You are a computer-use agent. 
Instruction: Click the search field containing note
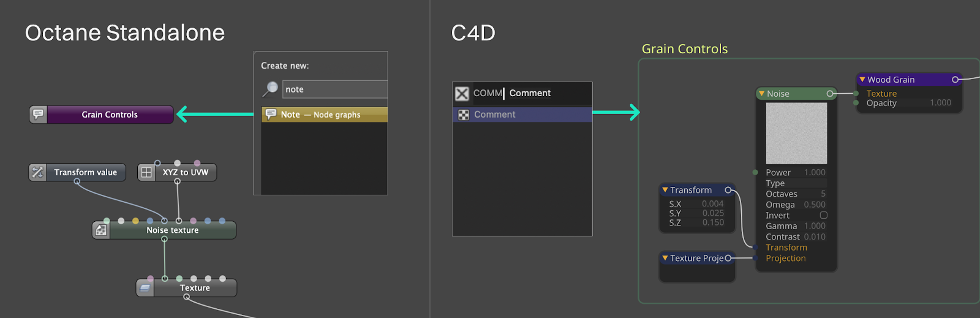[334, 89]
